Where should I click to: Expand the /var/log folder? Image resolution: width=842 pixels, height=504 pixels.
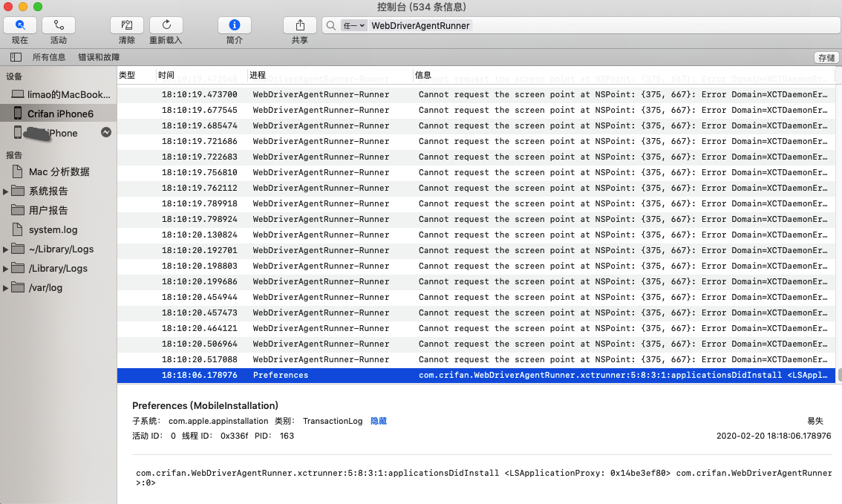click(5, 288)
